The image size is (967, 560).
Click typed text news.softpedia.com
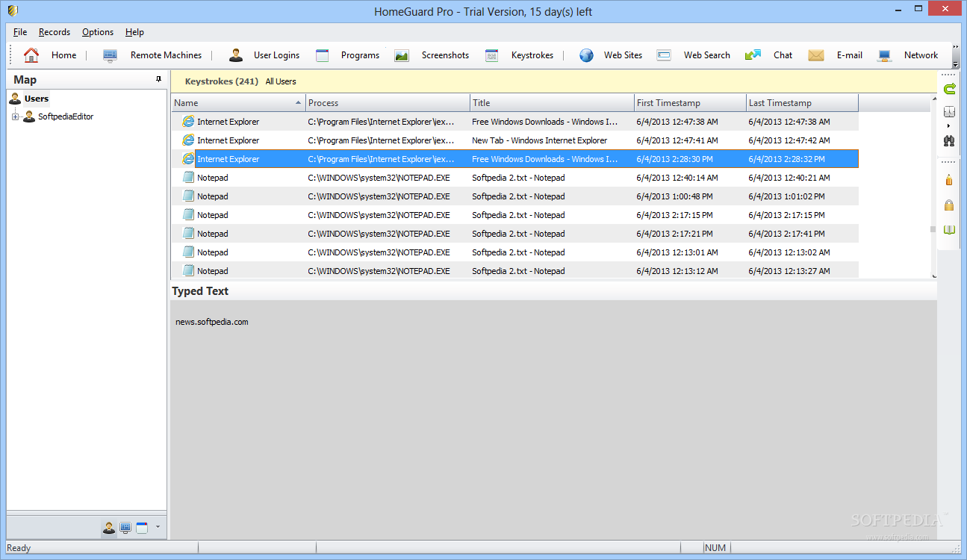[212, 323]
